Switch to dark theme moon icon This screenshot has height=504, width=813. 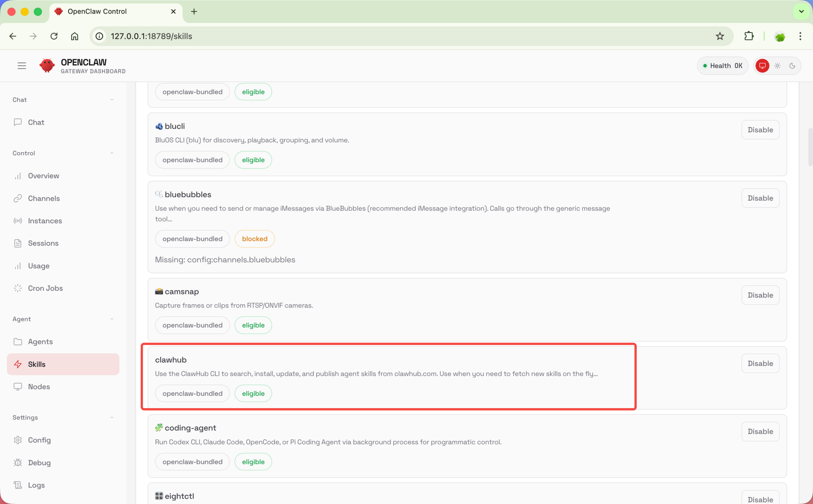[x=792, y=66]
